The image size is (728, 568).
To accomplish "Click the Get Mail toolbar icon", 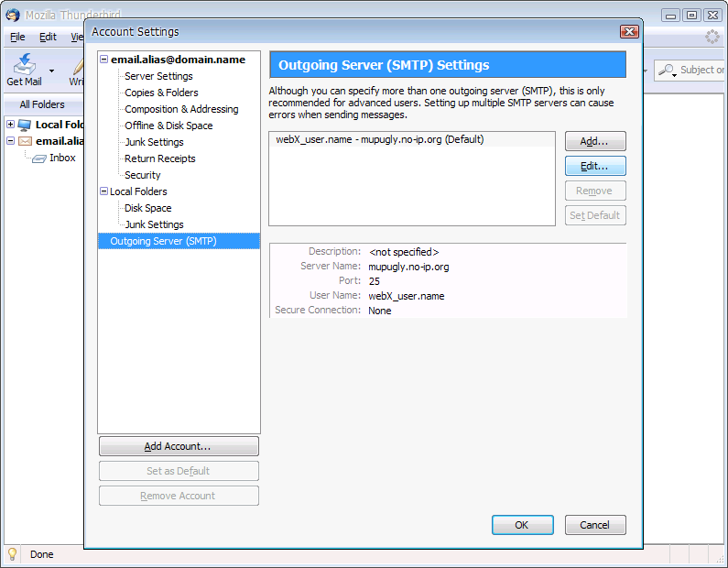I will tap(24, 66).
